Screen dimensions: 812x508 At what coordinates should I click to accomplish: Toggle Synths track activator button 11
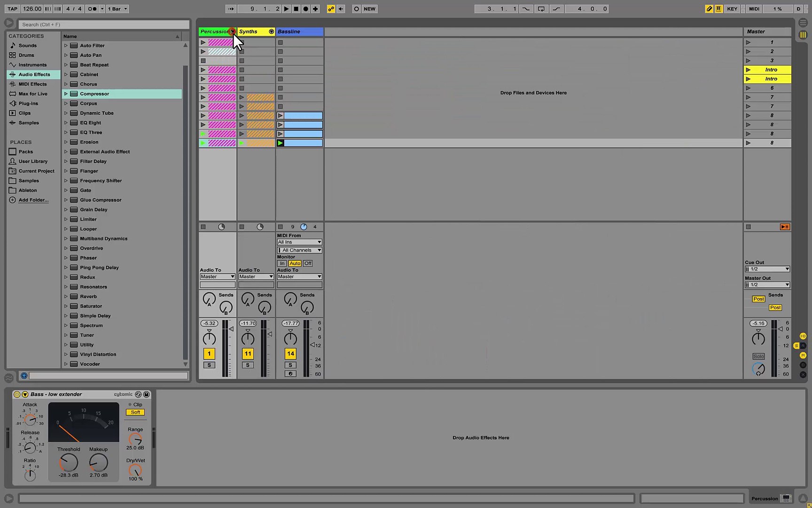coord(248,354)
